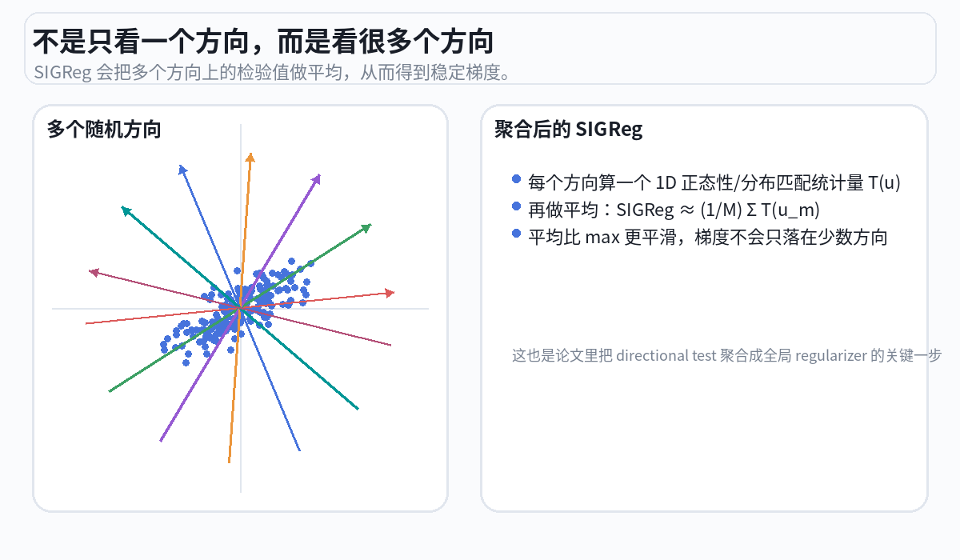Click the center where all arrows intersect
This screenshot has width=960, height=560.
[240, 308]
